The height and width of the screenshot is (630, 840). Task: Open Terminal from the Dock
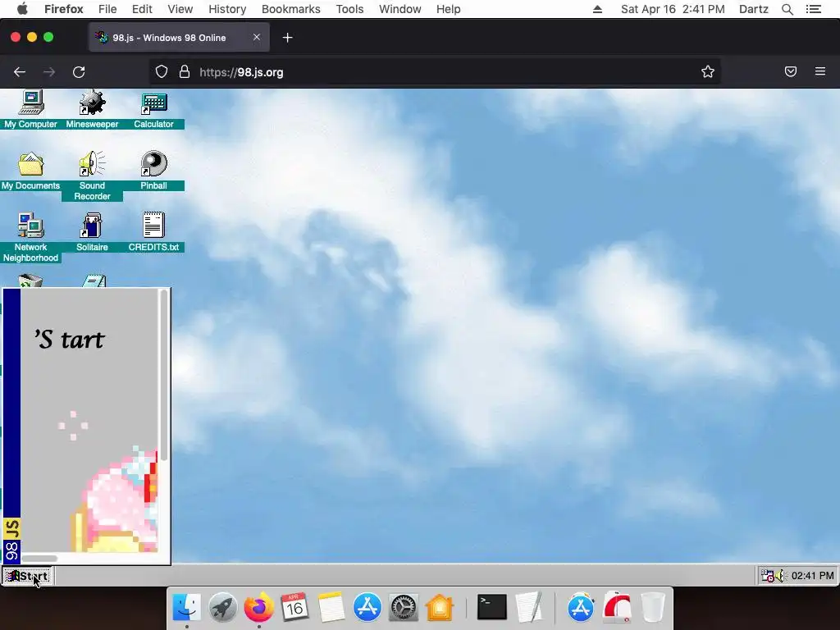click(492, 608)
